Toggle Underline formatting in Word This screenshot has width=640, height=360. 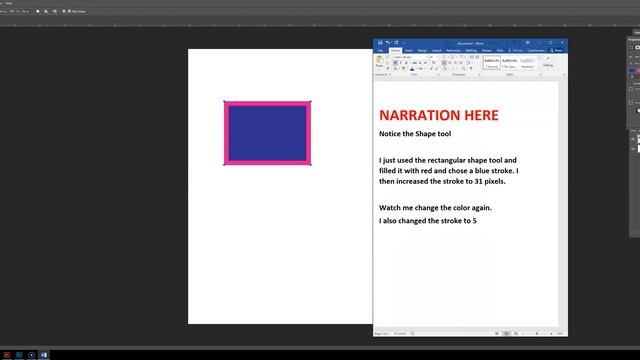pyautogui.click(x=406, y=62)
